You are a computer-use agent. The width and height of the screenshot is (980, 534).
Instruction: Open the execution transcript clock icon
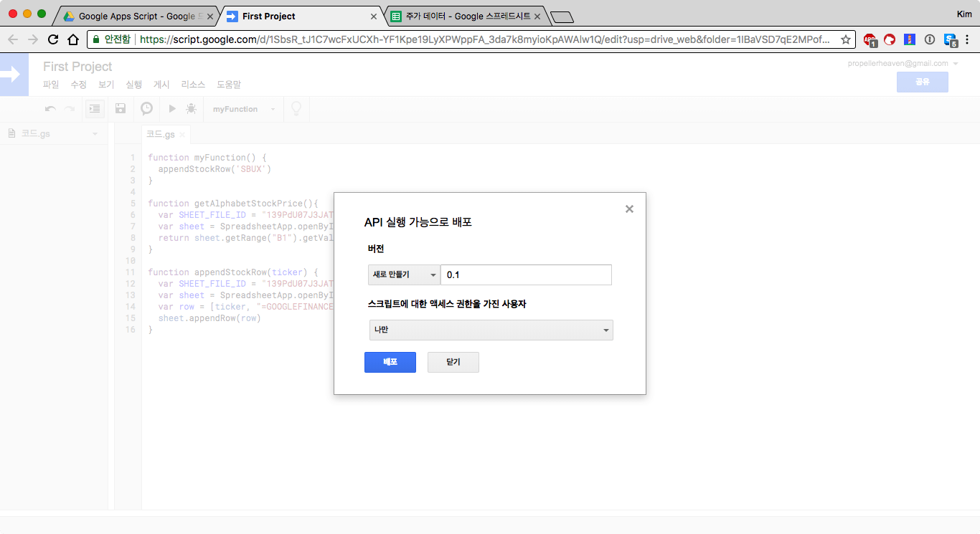(146, 108)
